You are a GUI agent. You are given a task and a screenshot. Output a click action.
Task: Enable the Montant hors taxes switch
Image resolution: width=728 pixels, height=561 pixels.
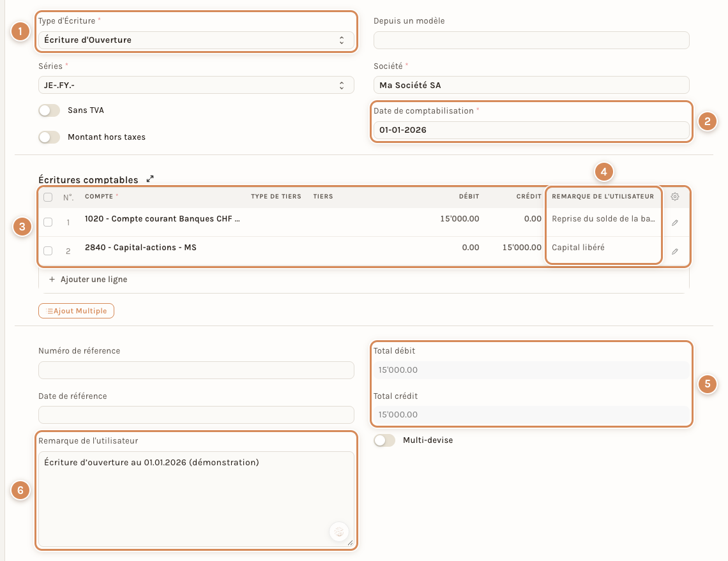click(50, 137)
